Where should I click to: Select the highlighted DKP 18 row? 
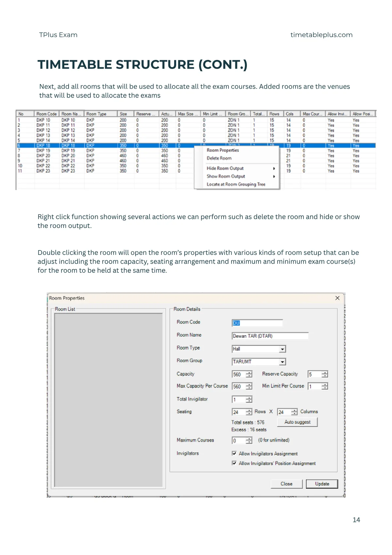click(196, 146)
